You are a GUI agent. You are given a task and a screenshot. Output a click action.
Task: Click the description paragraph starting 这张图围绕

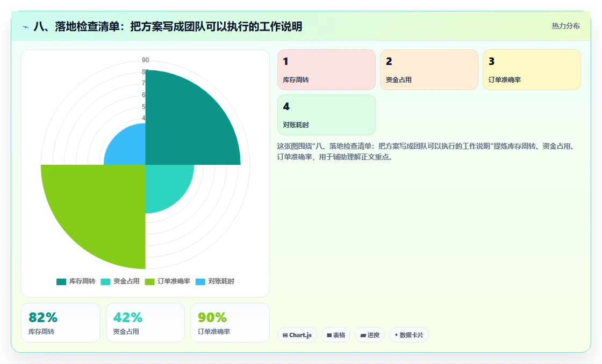tap(426, 151)
